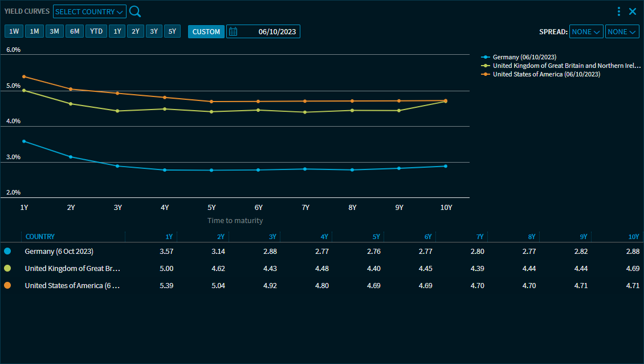Click United Kingdom's green color dot
Viewport: 644px width, 364px height.
pos(7,268)
